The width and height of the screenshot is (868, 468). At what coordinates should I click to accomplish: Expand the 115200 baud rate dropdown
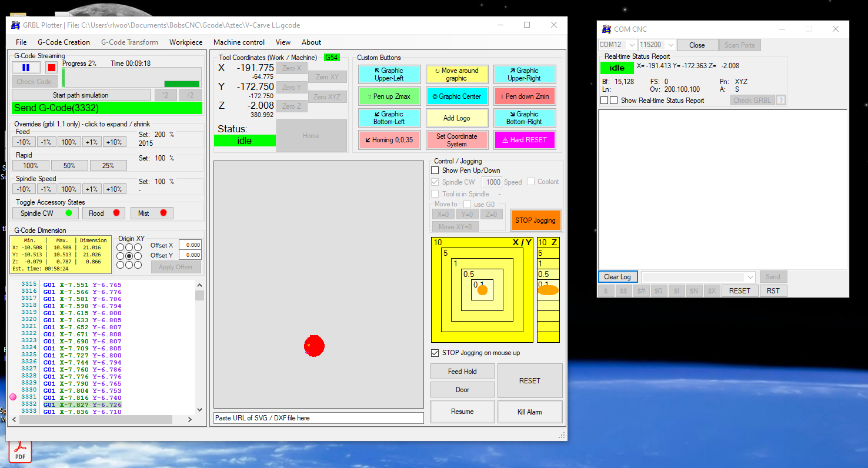670,45
